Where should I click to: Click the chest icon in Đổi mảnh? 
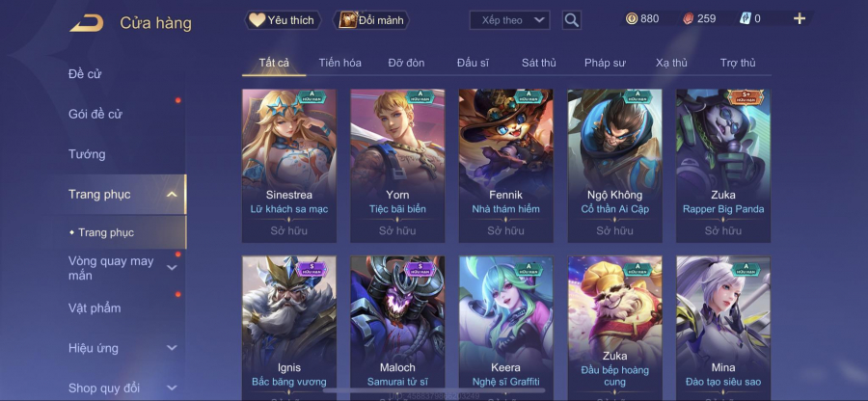point(347,20)
